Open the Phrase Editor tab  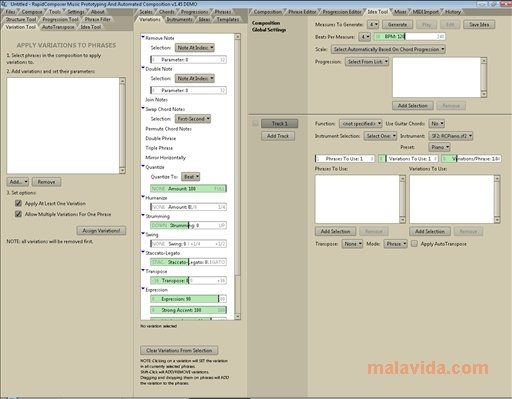302,12
